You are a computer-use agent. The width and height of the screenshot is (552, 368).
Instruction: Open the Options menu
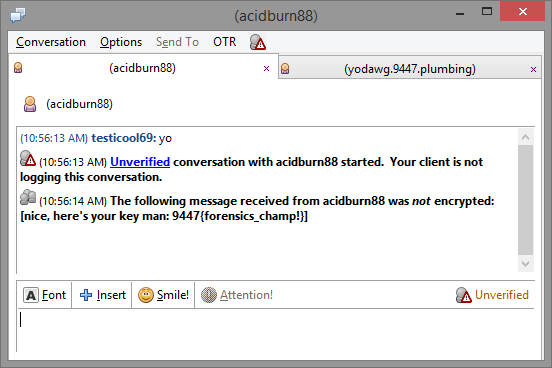tap(121, 42)
